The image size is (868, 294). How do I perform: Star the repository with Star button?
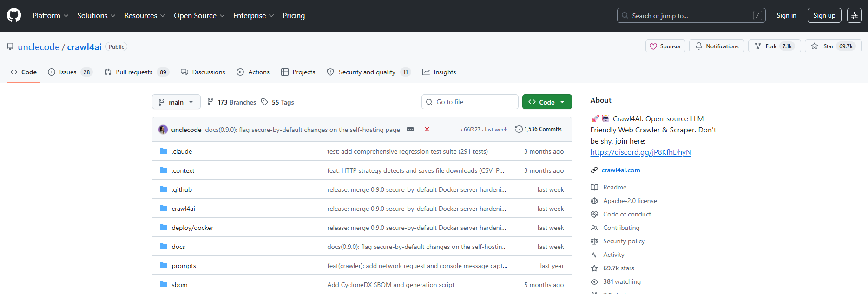click(x=833, y=46)
